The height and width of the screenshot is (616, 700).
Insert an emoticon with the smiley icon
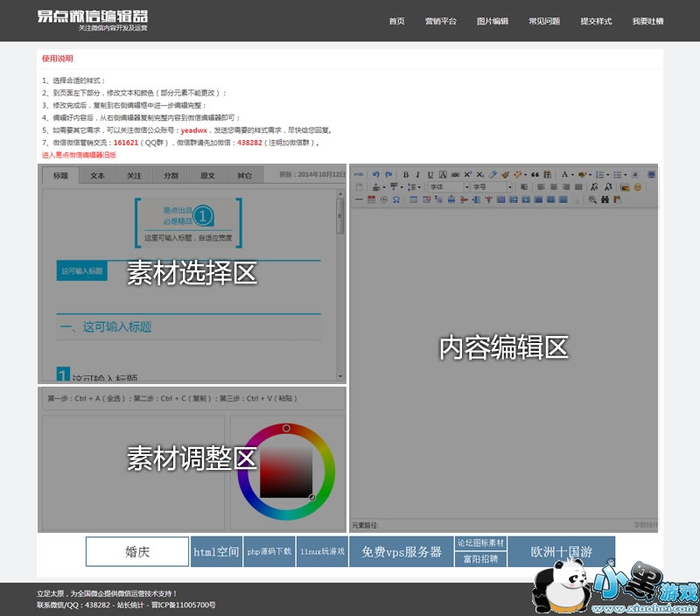[637, 187]
